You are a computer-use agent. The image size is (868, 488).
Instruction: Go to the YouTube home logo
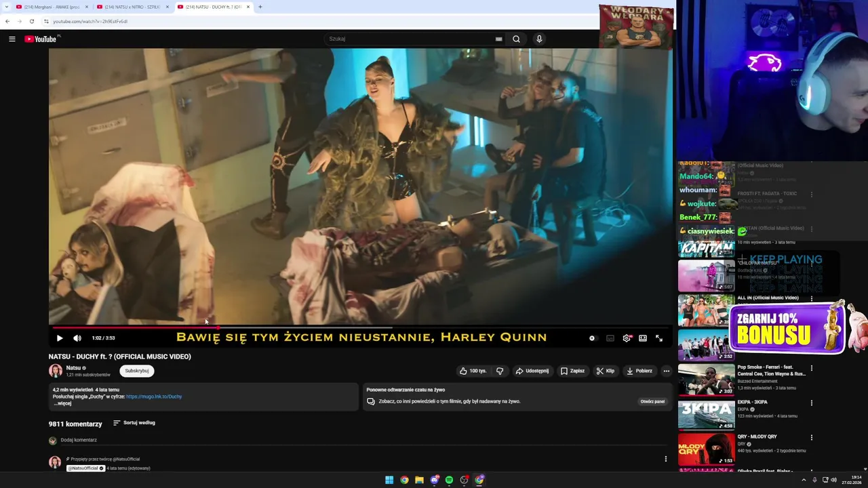pyautogui.click(x=42, y=39)
